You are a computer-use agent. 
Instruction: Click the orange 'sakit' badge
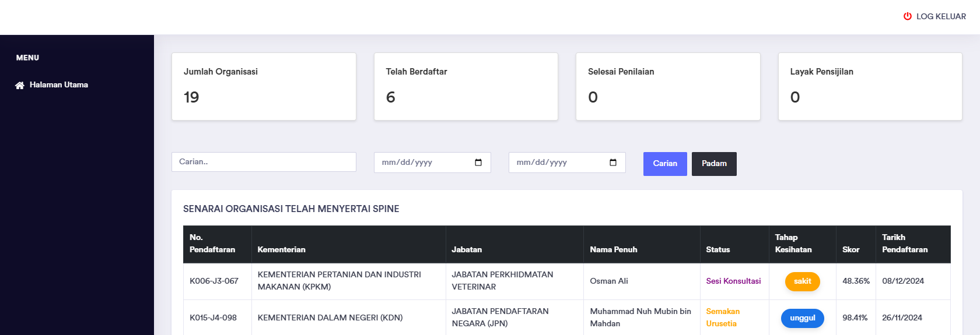pos(802,281)
